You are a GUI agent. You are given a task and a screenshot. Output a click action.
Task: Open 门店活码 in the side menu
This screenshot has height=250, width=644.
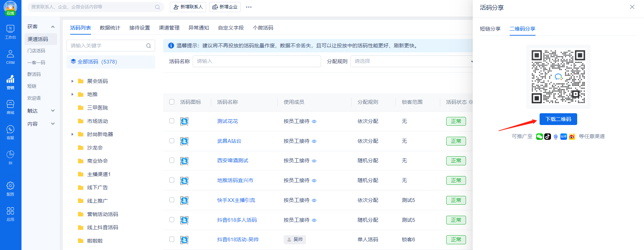36,51
